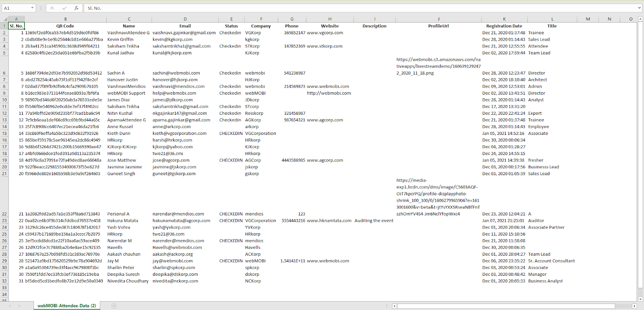Click the vertical scrollbar down arrow
644x310 pixels.
coord(640,299)
